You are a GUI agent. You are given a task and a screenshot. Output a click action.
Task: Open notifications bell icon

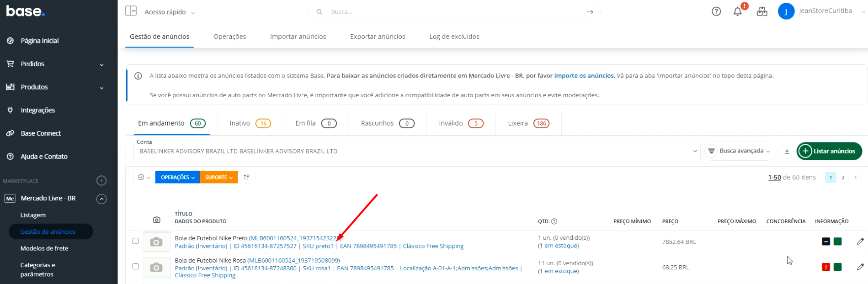pos(737,12)
